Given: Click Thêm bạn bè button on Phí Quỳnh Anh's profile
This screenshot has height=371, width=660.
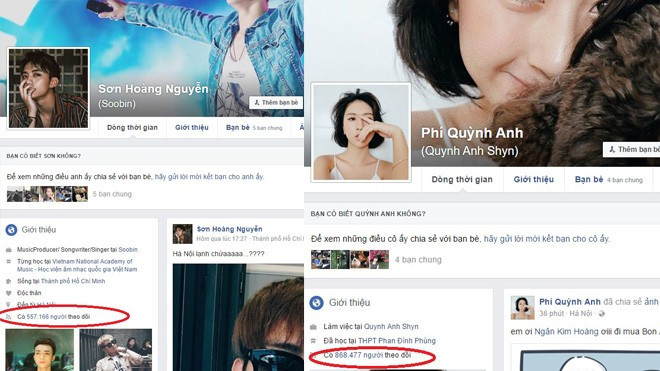Looking at the screenshot, I should click(631, 149).
